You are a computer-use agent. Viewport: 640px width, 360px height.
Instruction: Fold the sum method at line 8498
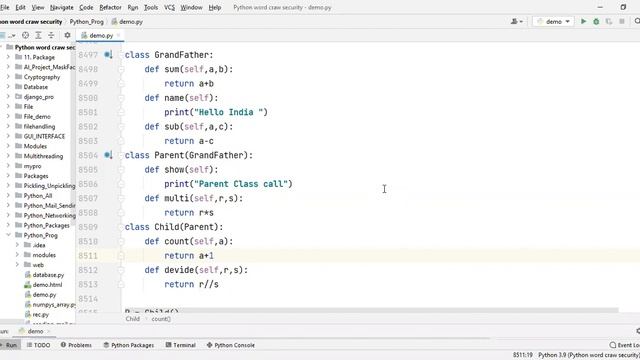pyautogui.click(x=121, y=69)
